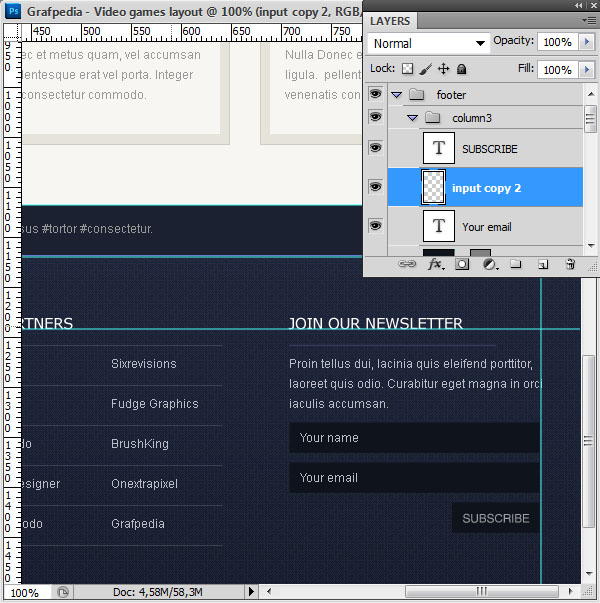Screen dimensions: 600x603
Task: Click the zoom level 100% field
Action: (x=25, y=593)
